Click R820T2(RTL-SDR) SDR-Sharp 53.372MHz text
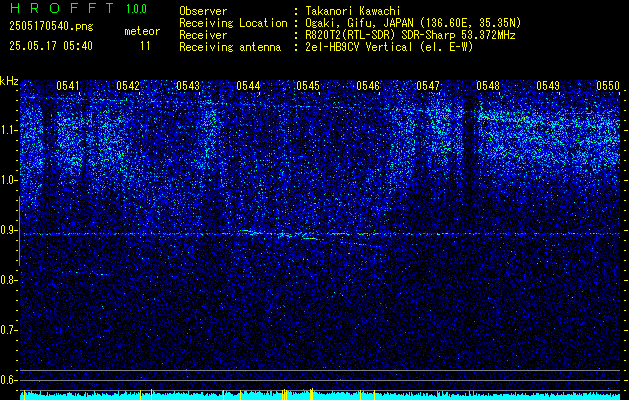629x400 pixels. click(410, 35)
